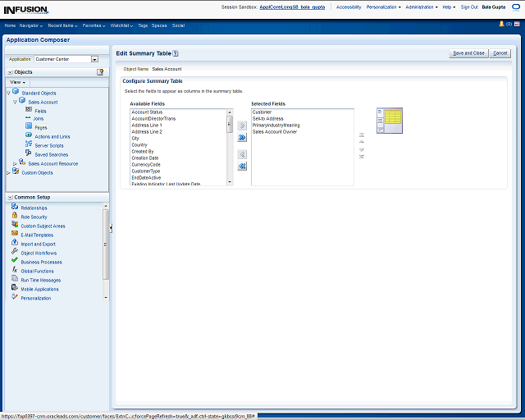Open Server Scripts under Sales Account
The height and width of the screenshot is (420, 525).
48,145
